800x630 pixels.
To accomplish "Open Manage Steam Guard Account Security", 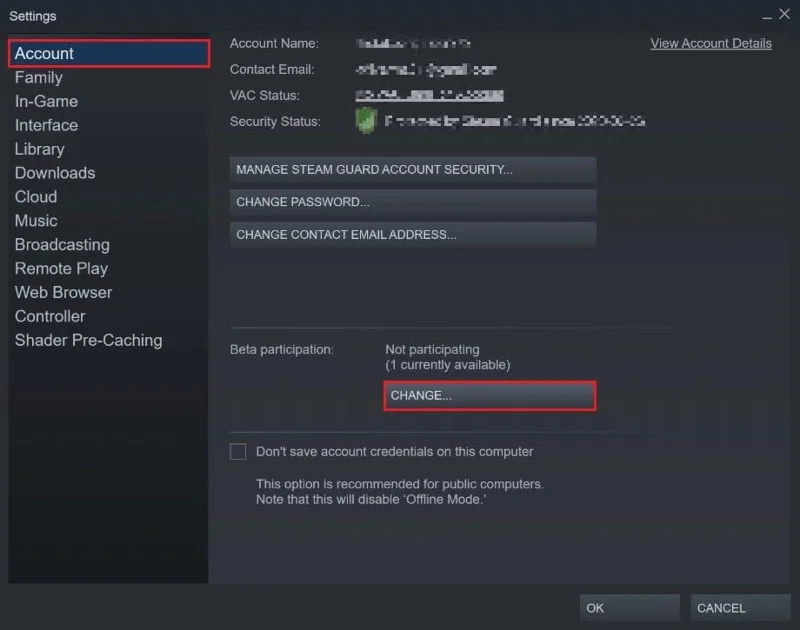I will coord(413,170).
